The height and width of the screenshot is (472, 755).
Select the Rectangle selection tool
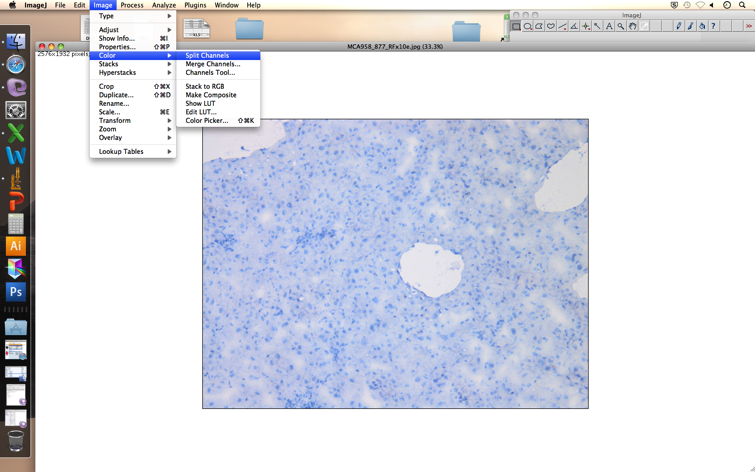click(516, 26)
